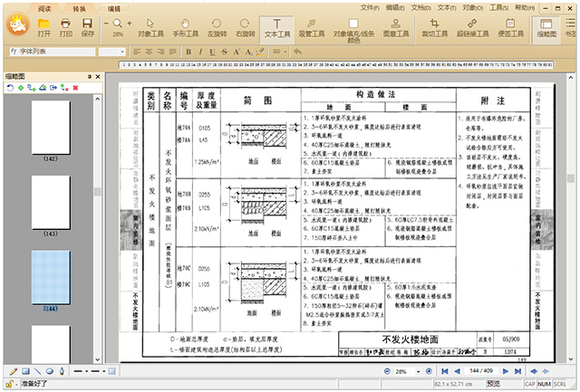The width and height of the screenshot is (580, 392).
Task: Open the 工具(S) menu
Action: click(x=498, y=7)
